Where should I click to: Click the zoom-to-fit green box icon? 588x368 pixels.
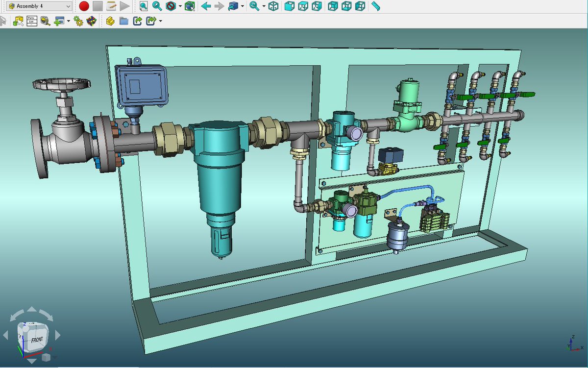pyautogui.click(x=190, y=6)
